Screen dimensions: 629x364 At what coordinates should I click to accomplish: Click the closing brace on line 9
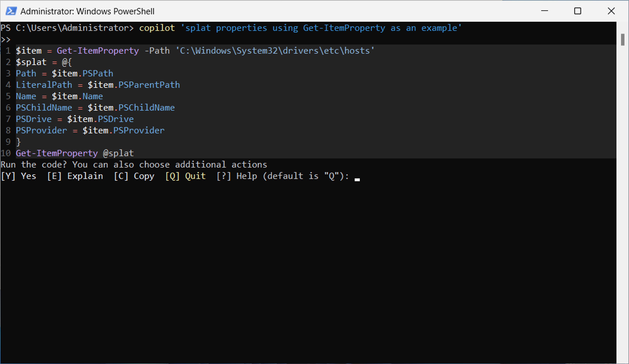coord(18,142)
